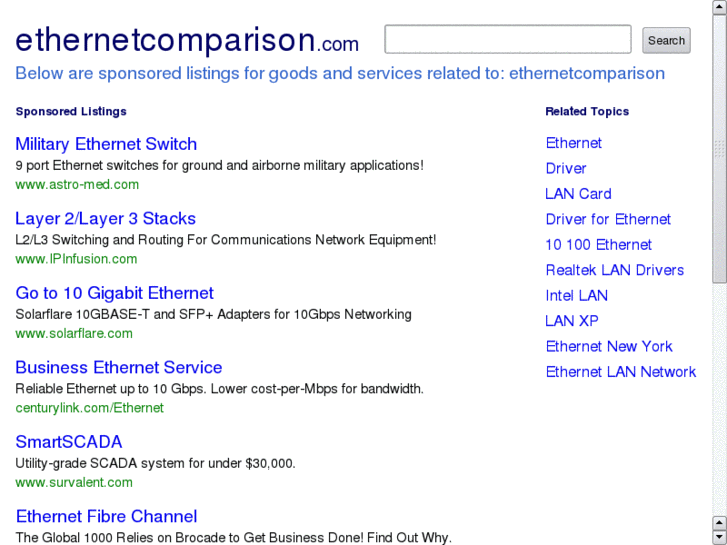Select the Intel LAN topic
The image size is (727, 545).
(576, 296)
